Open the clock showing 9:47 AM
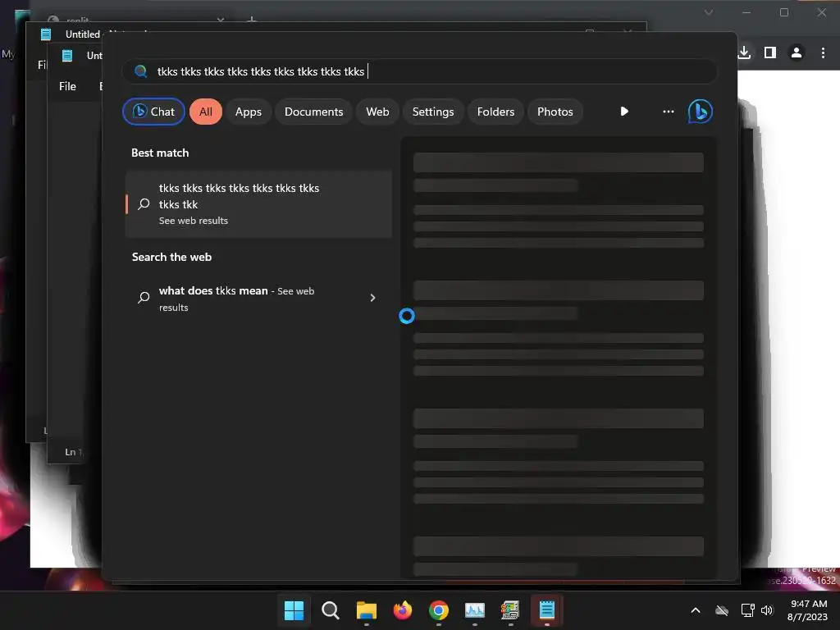 coord(808,610)
